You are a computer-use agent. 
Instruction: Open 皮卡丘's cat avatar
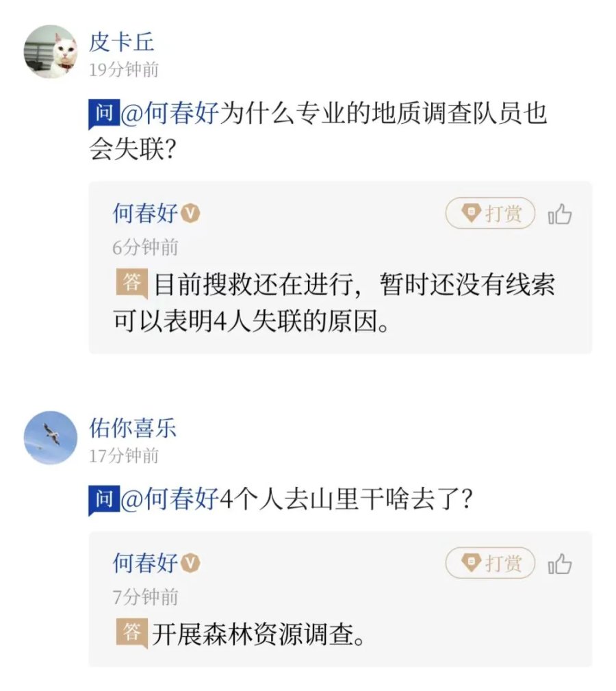click(x=50, y=52)
